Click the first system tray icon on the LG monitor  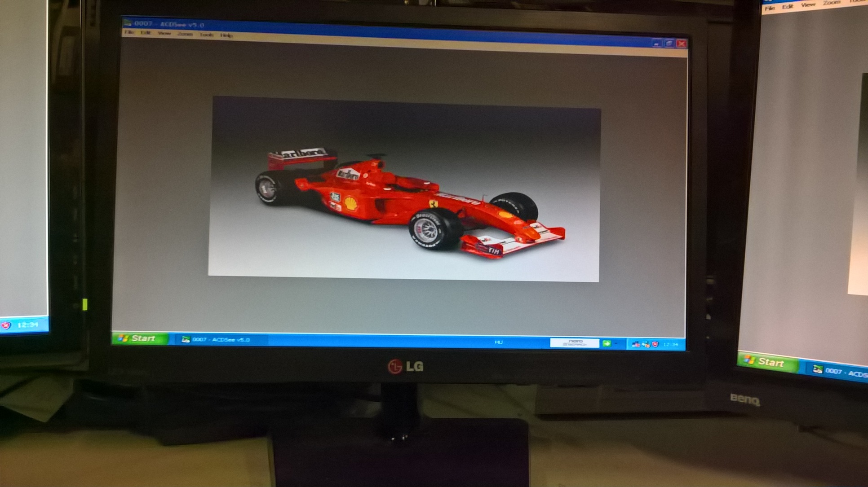pos(635,345)
